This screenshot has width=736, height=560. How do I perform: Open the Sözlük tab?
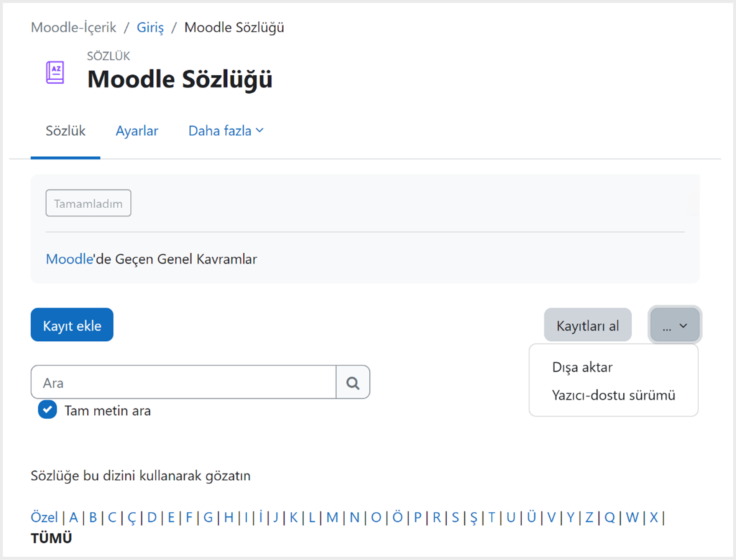66,131
